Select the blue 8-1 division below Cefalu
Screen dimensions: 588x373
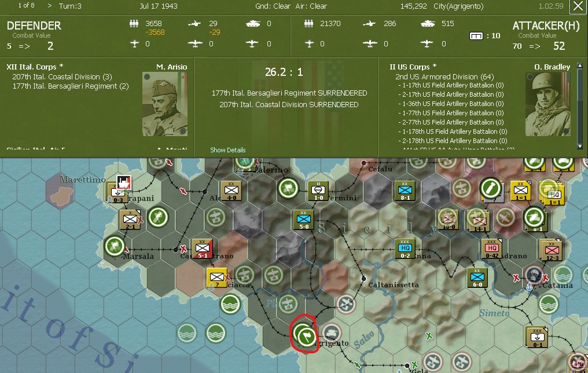pyautogui.click(x=405, y=191)
